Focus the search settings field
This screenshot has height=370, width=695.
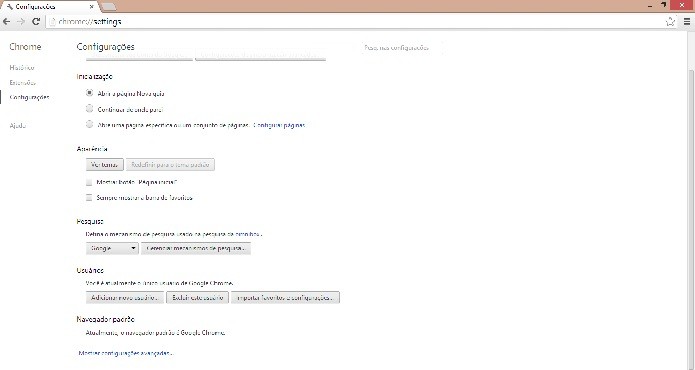click(x=402, y=47)
